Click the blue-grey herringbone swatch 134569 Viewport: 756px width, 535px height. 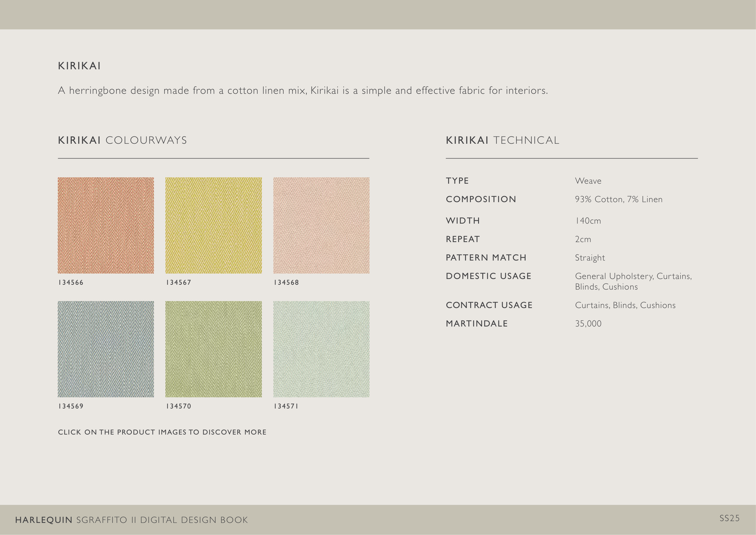106,349
